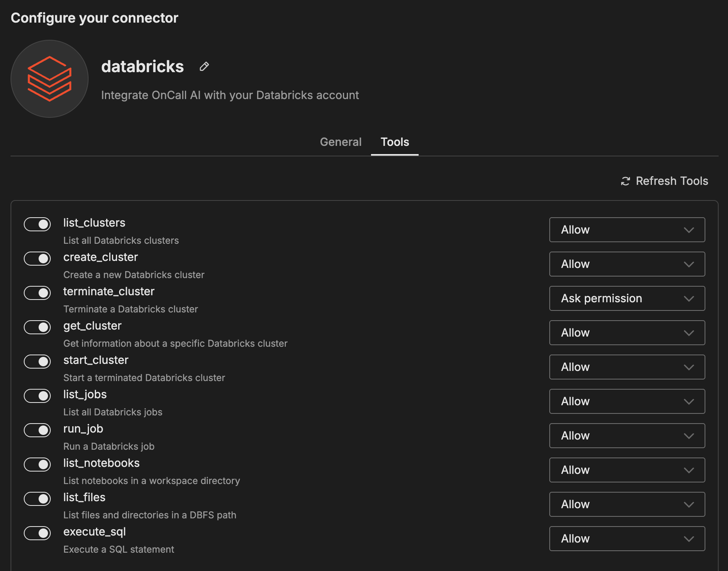Select the Tools tab

click(x=394, y=142)
